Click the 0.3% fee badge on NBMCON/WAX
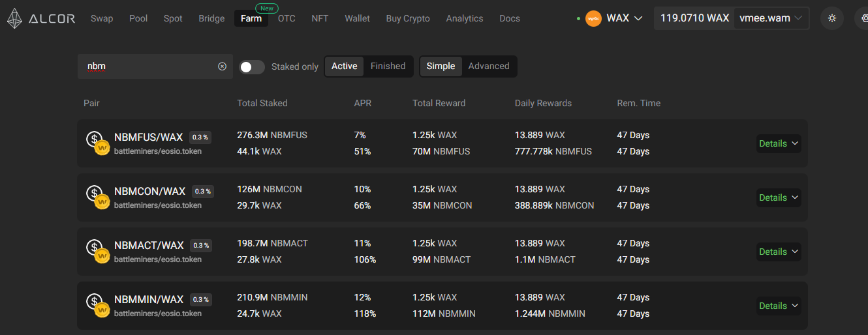868x335 pixels. pos(202,192)
